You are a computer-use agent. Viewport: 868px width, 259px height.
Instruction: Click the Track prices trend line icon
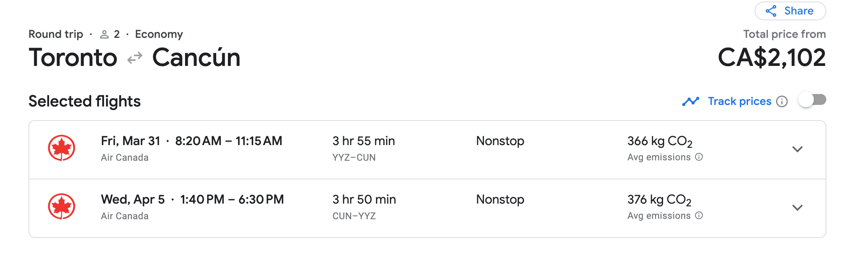pyautogui.click(x=691, y=101)
